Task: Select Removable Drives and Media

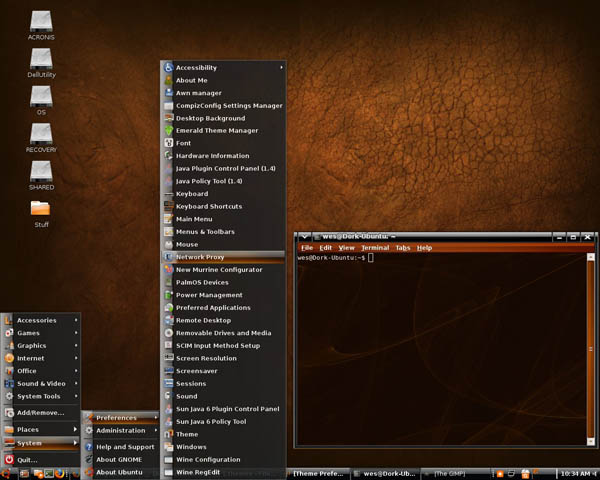Action: click(x=223, y=333)
